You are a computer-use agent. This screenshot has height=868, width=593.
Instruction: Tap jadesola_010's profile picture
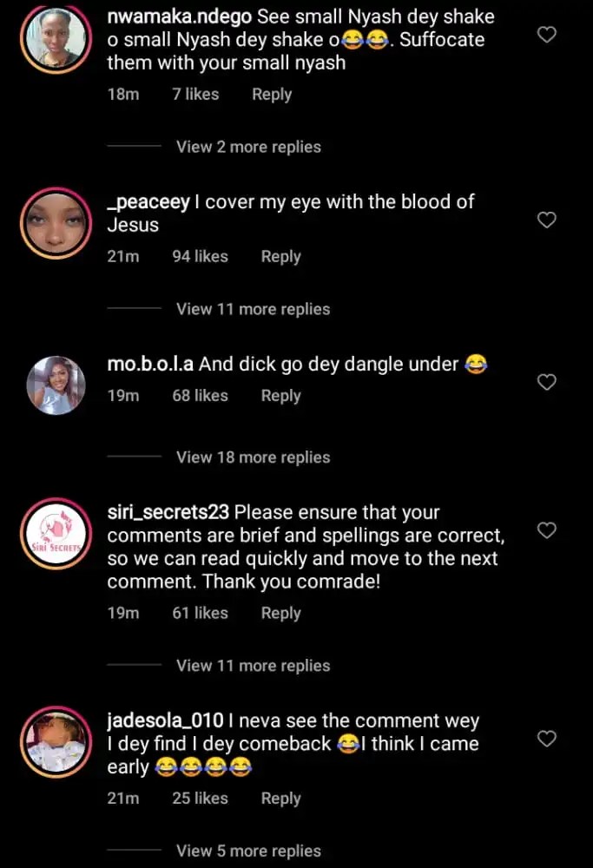(x=56, y=744)
